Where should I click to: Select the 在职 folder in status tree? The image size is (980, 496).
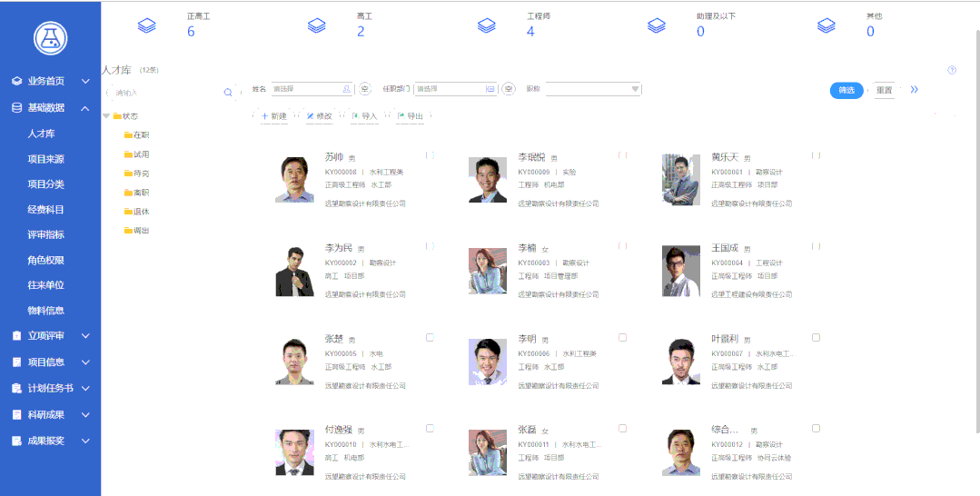[137, 135]
